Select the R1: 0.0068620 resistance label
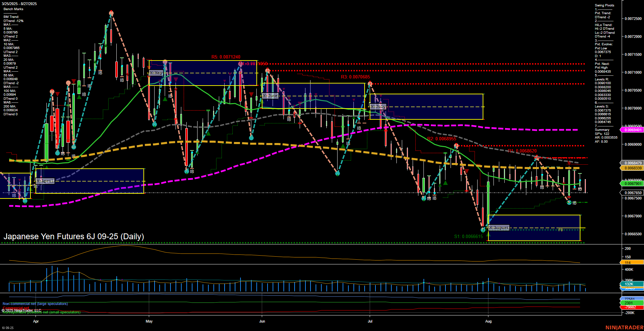 [x=522, y=151]
